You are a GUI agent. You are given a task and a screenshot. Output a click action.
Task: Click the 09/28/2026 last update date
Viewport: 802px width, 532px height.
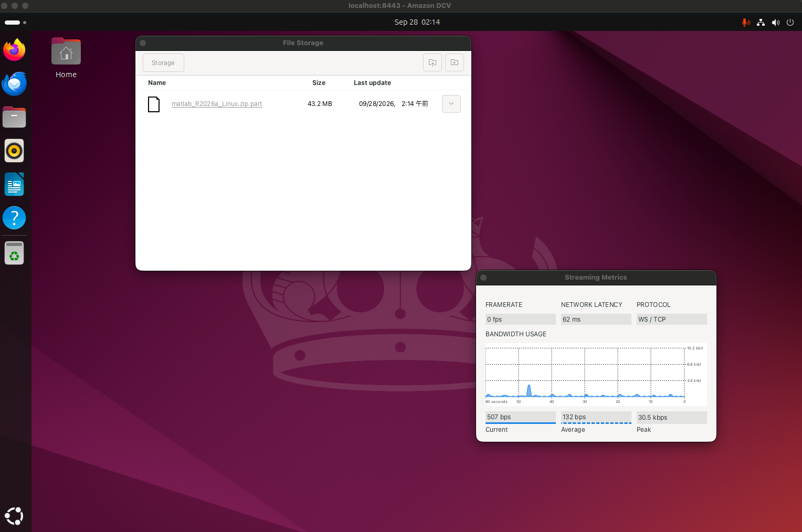tap(377, 104)
